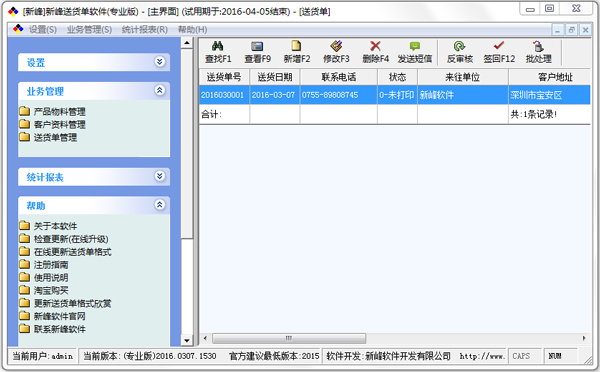Viewport: 600px width, 372px height.
Task: Click the 查找F1 binoculars icon
Action: pos(218,46)
